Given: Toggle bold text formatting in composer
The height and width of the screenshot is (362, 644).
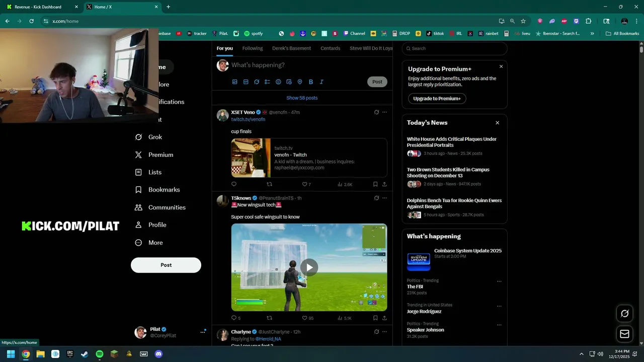Looking at the screenshot, I should (311, 82).
